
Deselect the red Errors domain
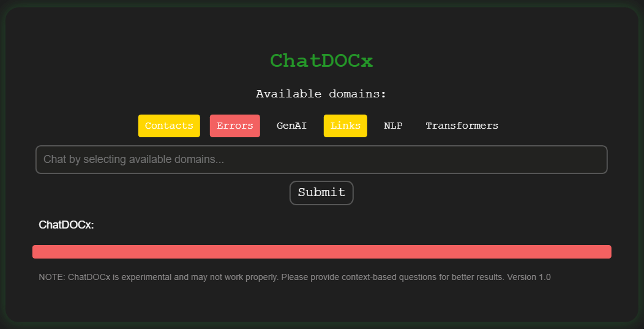[x=234, y=126]
